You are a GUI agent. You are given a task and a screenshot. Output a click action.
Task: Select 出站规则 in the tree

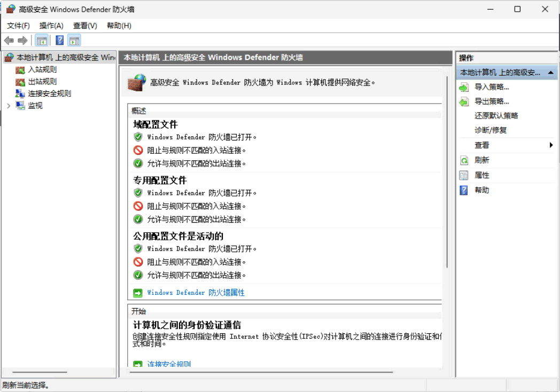43,82
